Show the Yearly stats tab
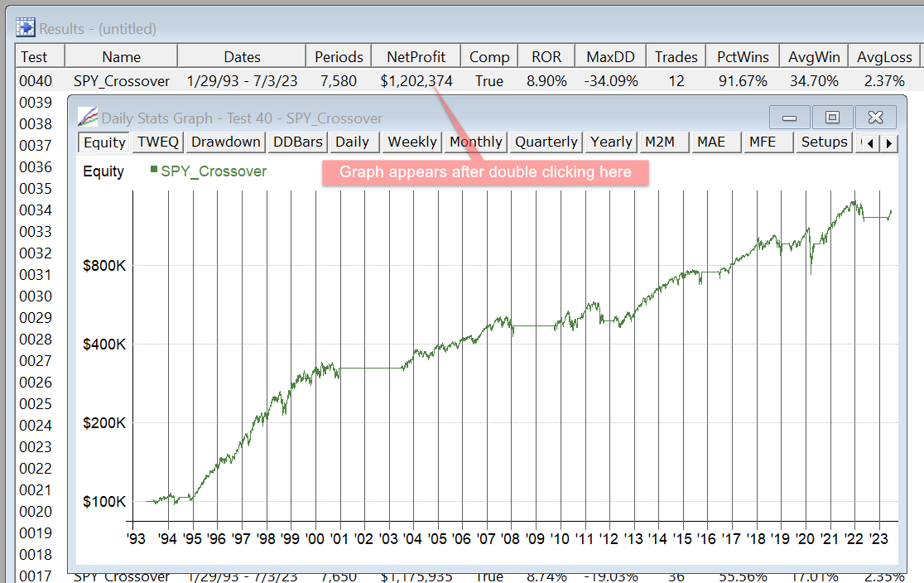The height and width of the screenshot is (583, 924). point(611,142)
